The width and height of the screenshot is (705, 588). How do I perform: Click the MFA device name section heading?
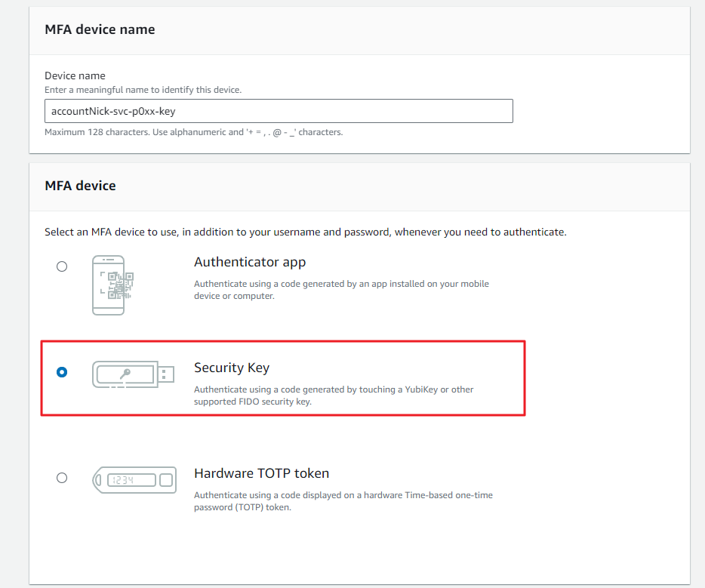(100, 29)
